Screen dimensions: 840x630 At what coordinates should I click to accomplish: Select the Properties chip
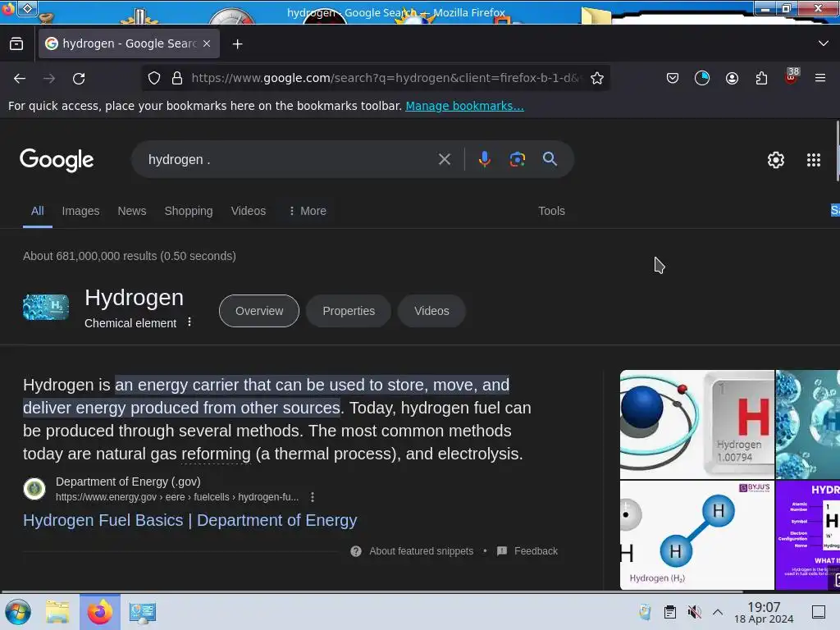348,311
